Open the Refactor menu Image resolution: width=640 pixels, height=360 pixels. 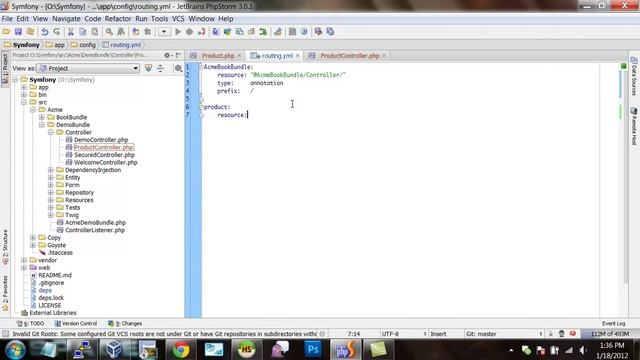[x=118, y=19]
